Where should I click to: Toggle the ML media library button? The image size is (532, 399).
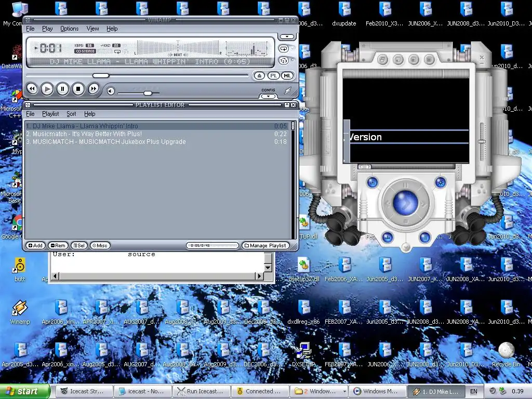point(287,76)
